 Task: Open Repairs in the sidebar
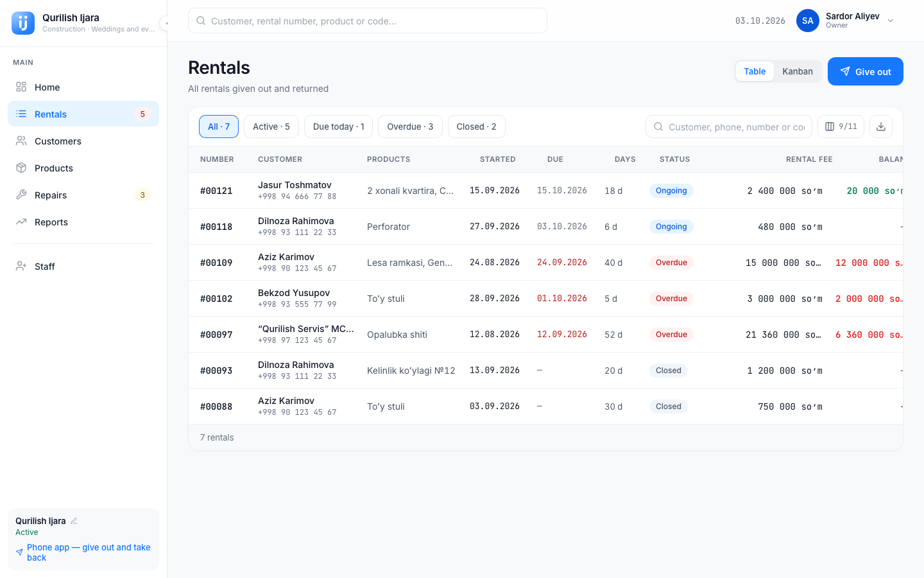pos(83,195)
